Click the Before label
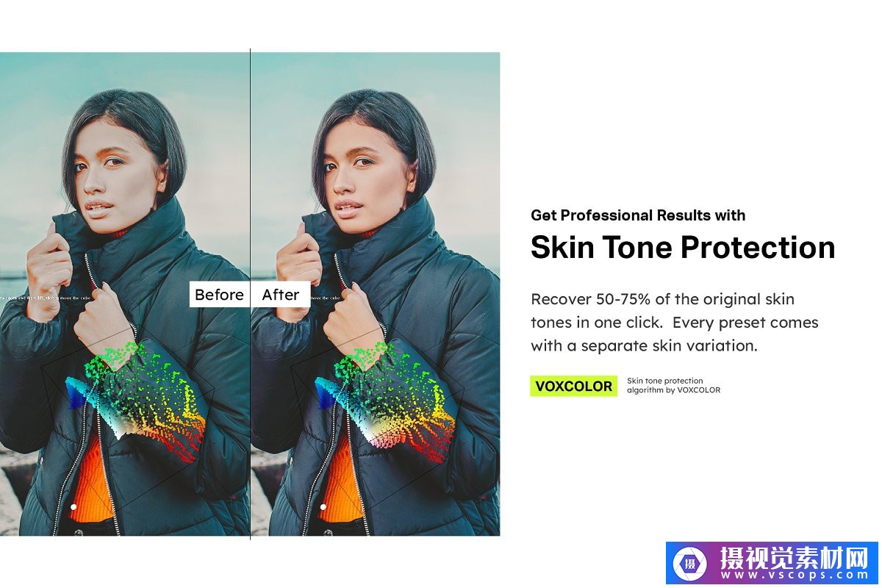Image resolution: width=882 pixels, height=588 pixels. click(219, 295)
